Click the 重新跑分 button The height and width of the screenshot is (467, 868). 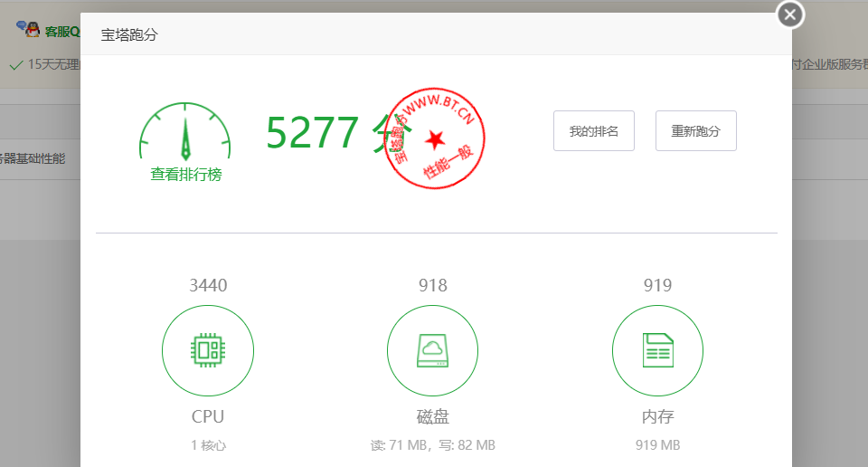(x=696, y=130)
